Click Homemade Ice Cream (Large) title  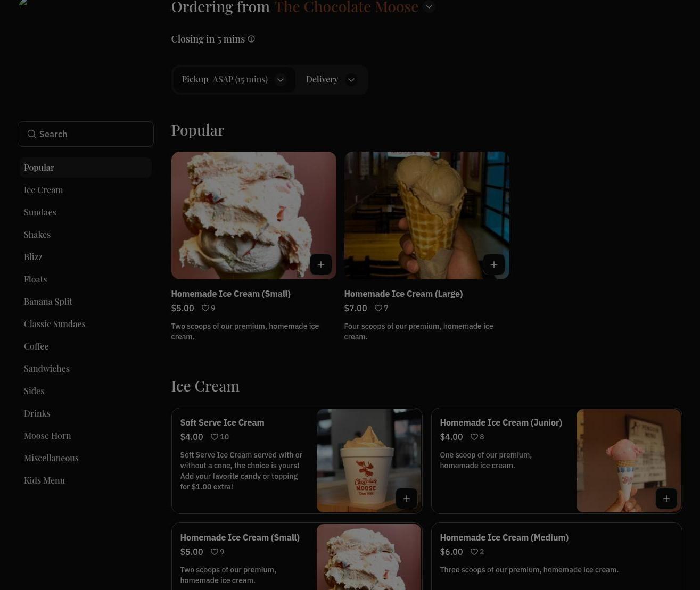[403, 294]
